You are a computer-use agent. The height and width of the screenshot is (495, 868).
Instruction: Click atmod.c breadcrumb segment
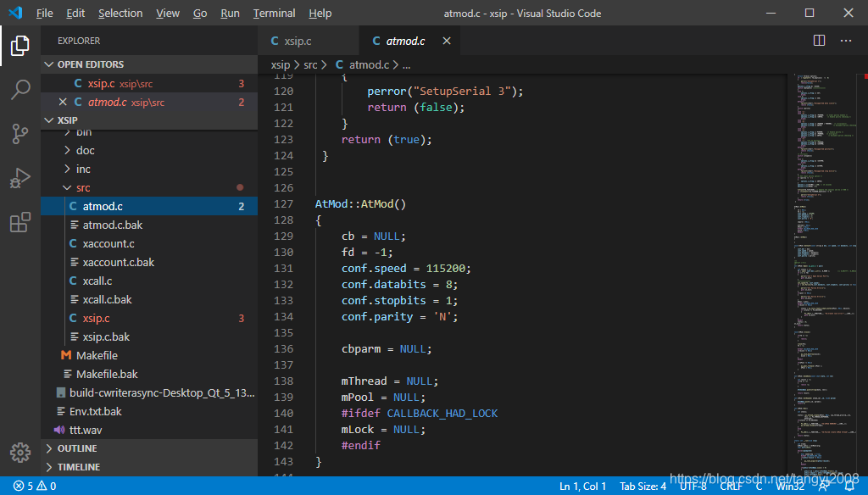363,64
